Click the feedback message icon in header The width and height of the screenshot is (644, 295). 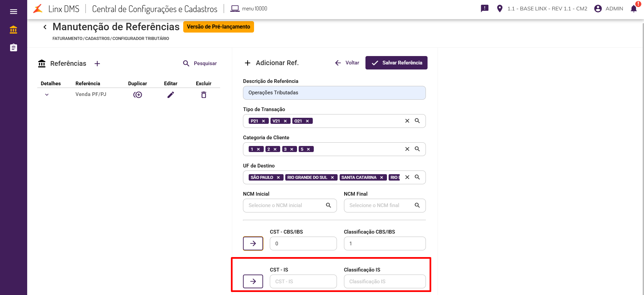tap(485, 9)
